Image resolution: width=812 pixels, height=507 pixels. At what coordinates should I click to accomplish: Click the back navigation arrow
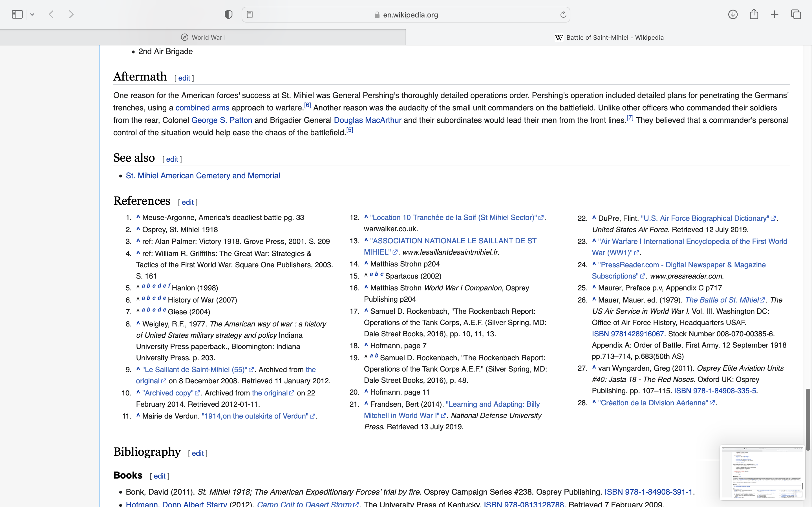pyautogui.click(x=51, y=14)
